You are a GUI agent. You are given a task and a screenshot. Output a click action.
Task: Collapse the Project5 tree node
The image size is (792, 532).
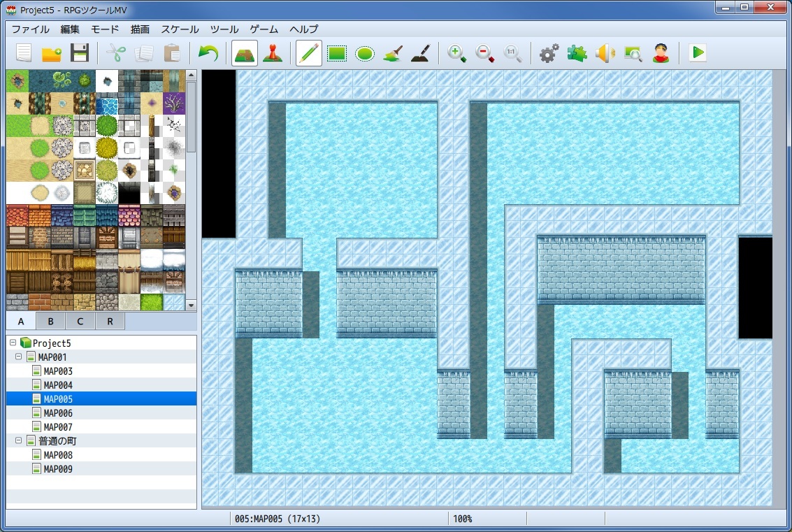tap(13, 343)
